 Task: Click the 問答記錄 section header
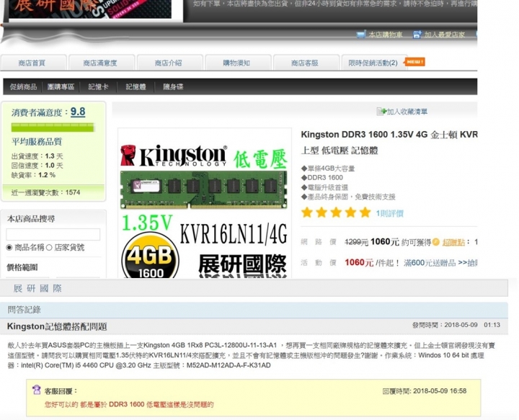[25, 310]
